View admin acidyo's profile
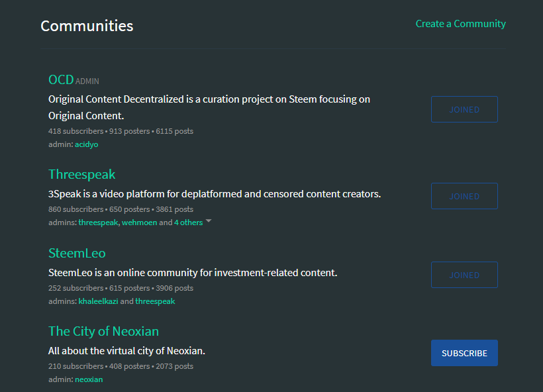This screenshot has height=392, width=543. click(87, 144)
